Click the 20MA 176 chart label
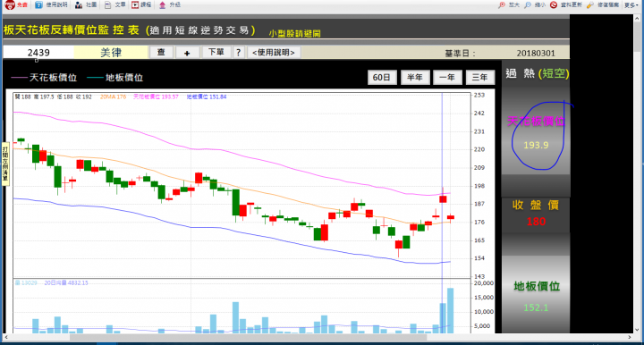This screenshot has width=644, height=345. (113, 97)
